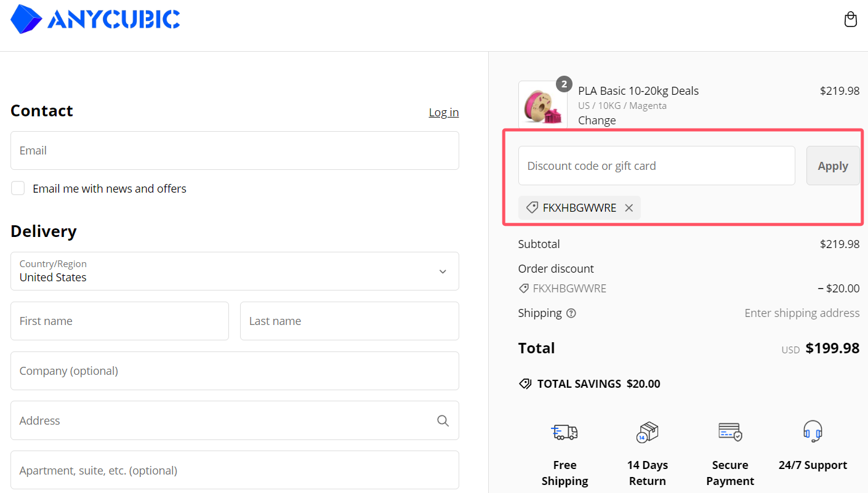
Task: Click the Subtotal label
Action: coord(539,244)
